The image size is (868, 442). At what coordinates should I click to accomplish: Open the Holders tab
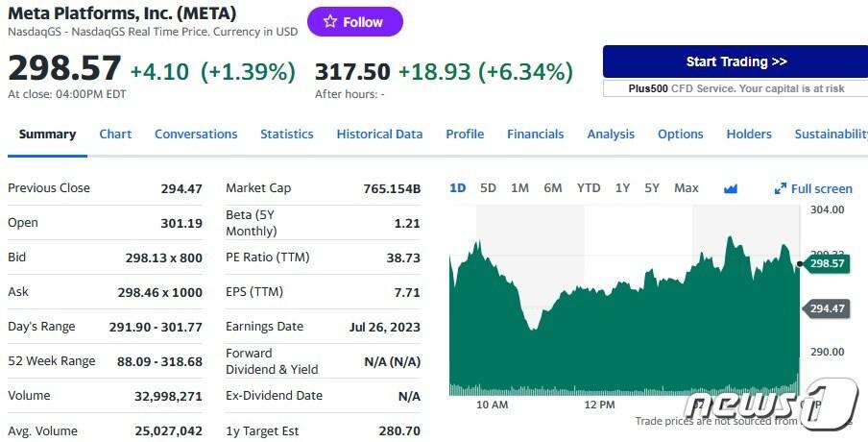pos(749,135)
